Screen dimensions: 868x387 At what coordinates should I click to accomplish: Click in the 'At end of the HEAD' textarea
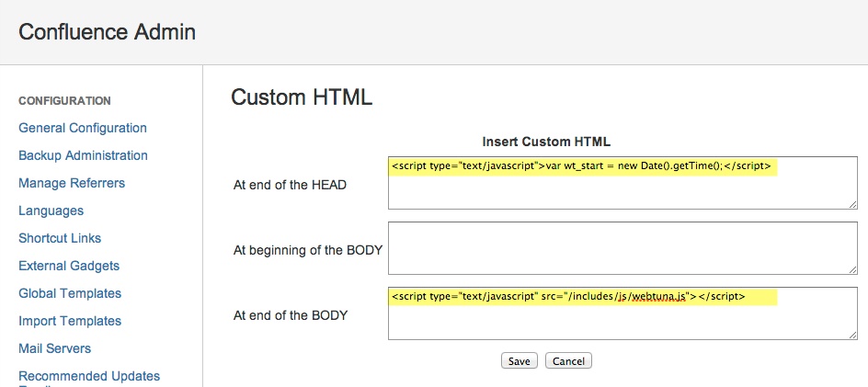click(x=622, y=183)
